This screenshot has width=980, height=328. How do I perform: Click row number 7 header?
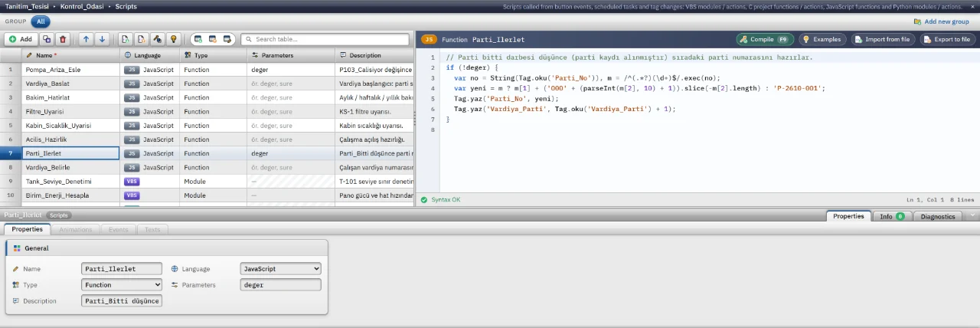(x=11, y=153)
